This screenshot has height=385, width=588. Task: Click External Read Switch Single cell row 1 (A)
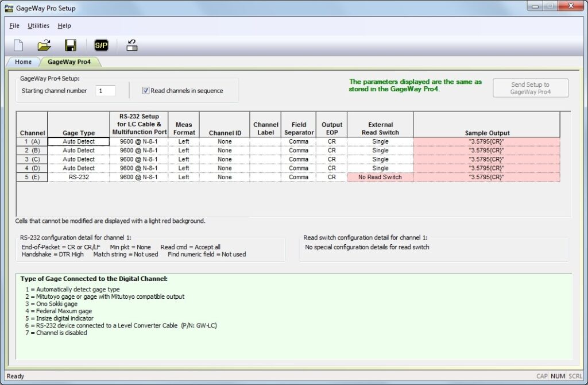[x=380, y=141]
